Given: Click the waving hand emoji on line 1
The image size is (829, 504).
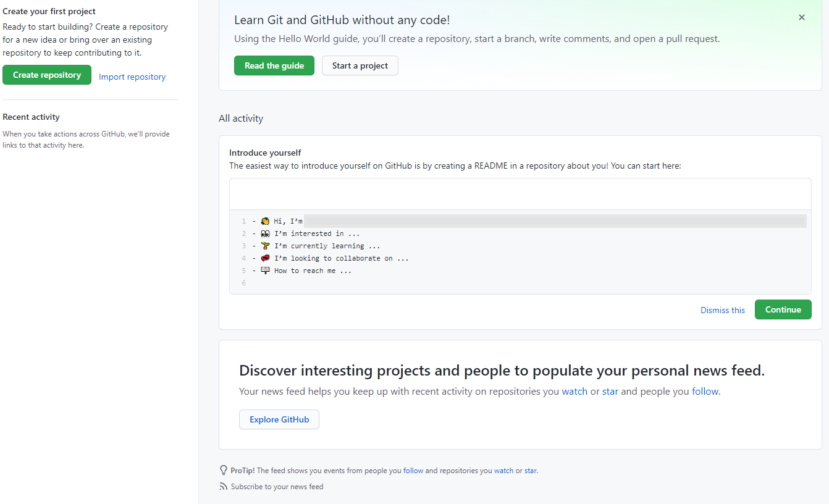Looking at the screenshot, I should click(x=266, y=221).
